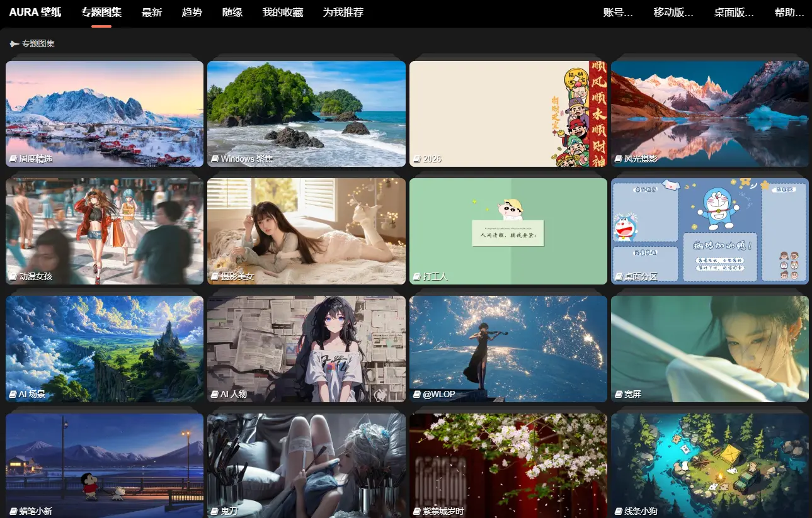Open the 桌面分区 Doraemon thumbnail

coord(709,230)
